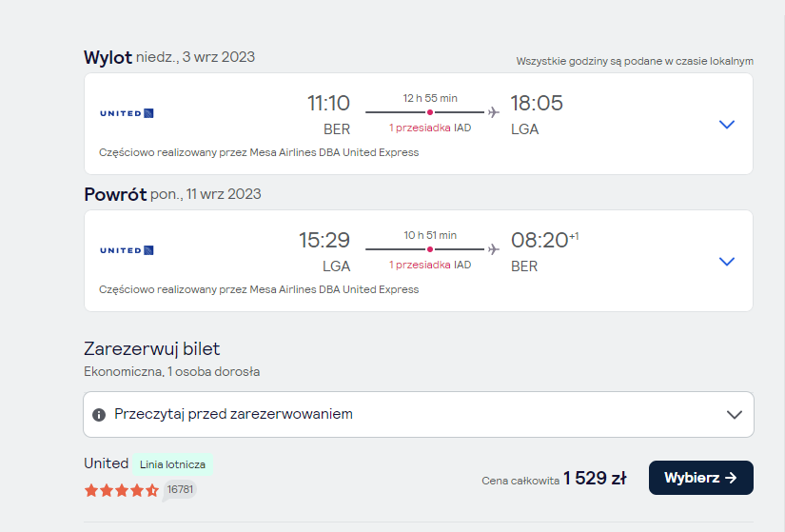Click the info icon before Przeczytaj
785x532 pixels.
pyautogui.click(x=99, y=415)
